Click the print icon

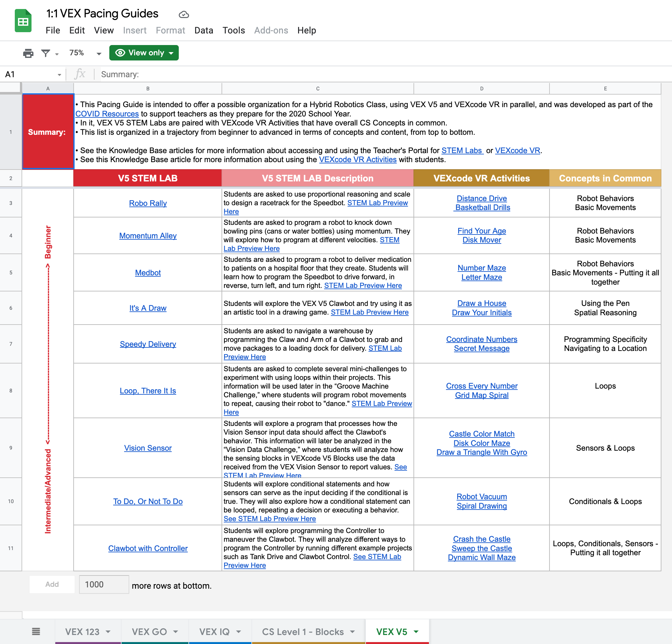28,53
